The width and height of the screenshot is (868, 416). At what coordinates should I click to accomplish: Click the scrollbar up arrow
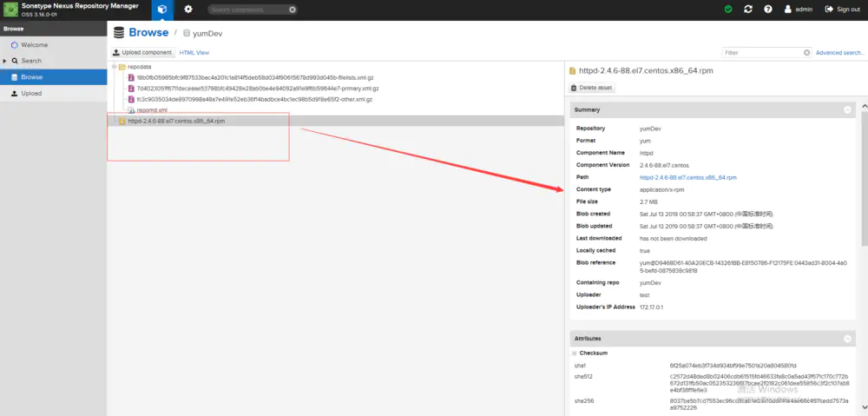click(x=865, y=105)
